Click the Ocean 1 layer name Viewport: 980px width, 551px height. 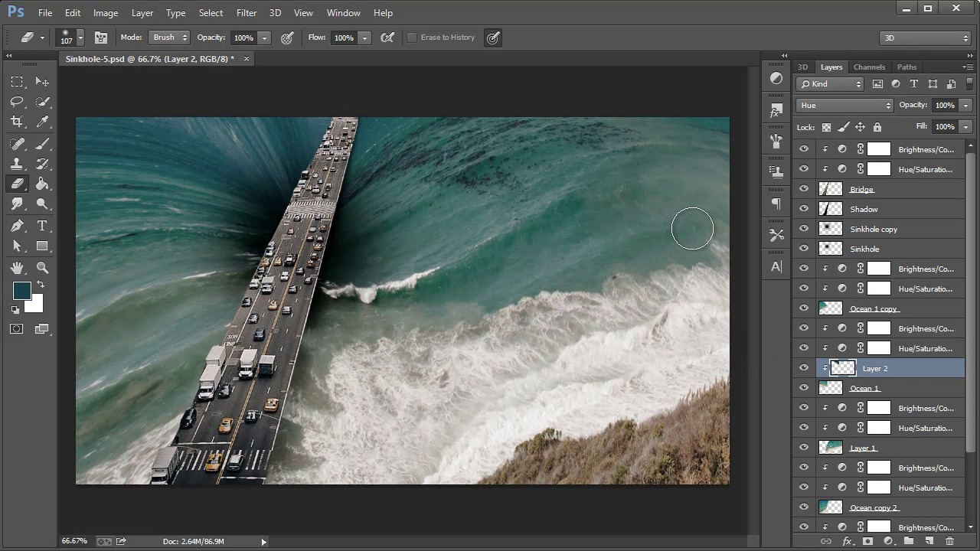click(x=864, y=388)
